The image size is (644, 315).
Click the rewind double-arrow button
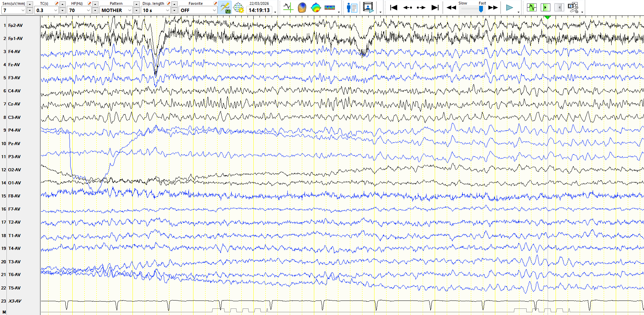451,8
